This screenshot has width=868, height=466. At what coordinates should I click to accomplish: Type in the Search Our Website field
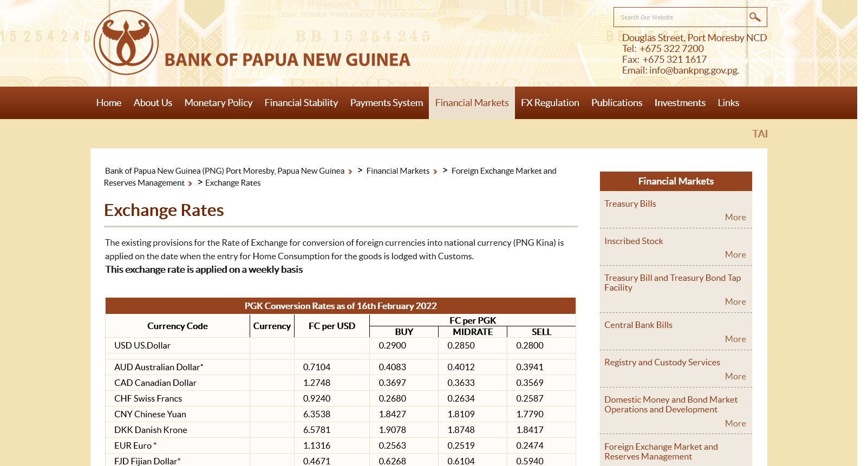pos(680,17)
